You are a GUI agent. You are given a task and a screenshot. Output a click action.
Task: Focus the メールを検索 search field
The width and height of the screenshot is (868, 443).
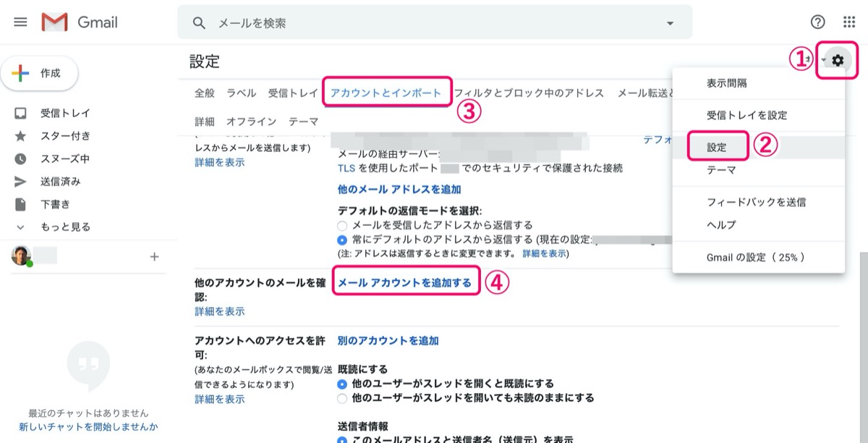(x=434, y=23)
